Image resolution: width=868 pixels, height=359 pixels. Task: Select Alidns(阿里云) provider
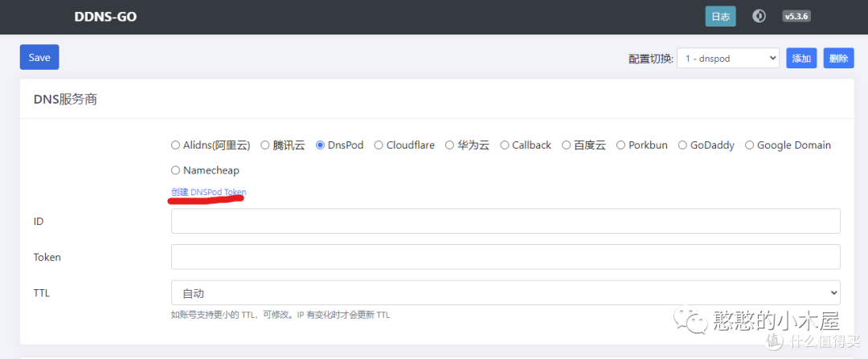coord(175,145)
